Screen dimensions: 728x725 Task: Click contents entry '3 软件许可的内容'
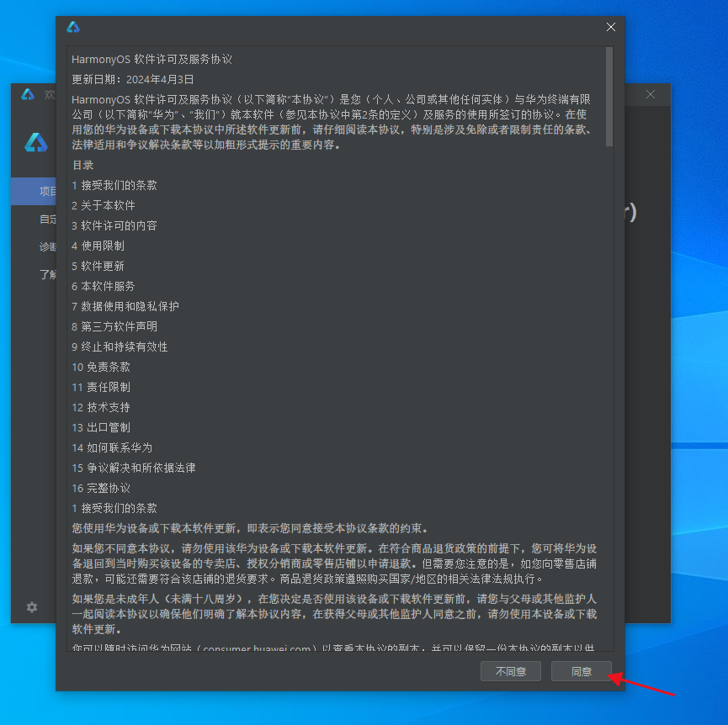(x=114, y=225)
